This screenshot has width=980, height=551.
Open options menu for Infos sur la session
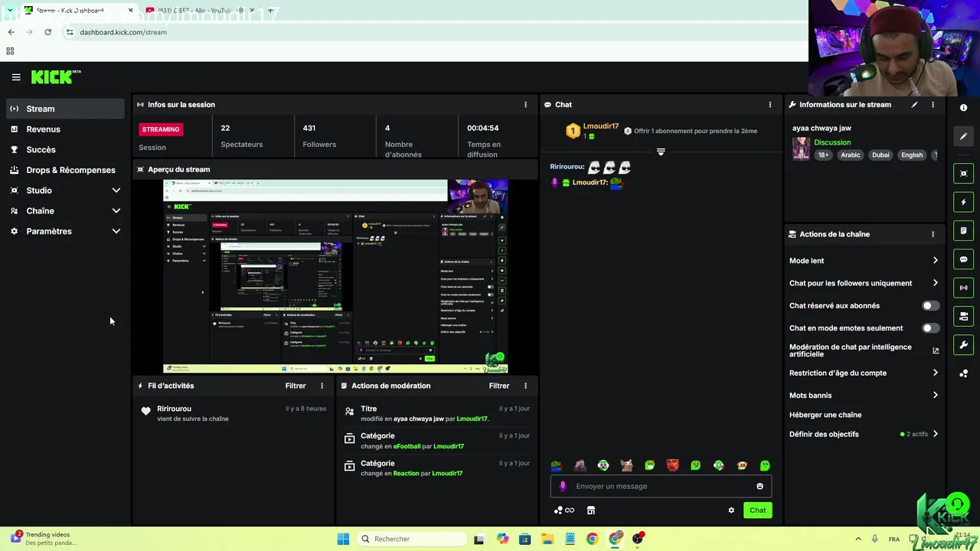click(525, 105)
